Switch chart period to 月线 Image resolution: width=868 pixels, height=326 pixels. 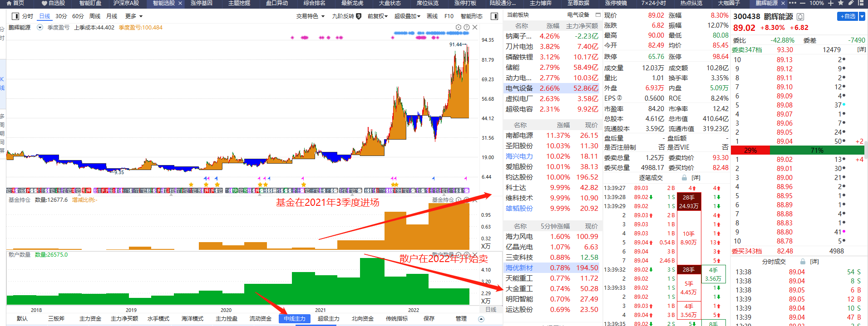point(112,16)
